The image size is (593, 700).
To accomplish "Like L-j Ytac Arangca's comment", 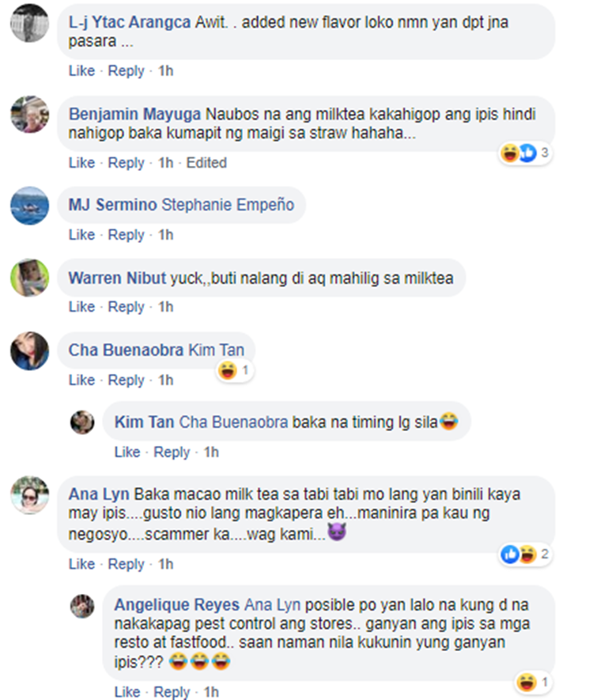I will pos(81,71).
